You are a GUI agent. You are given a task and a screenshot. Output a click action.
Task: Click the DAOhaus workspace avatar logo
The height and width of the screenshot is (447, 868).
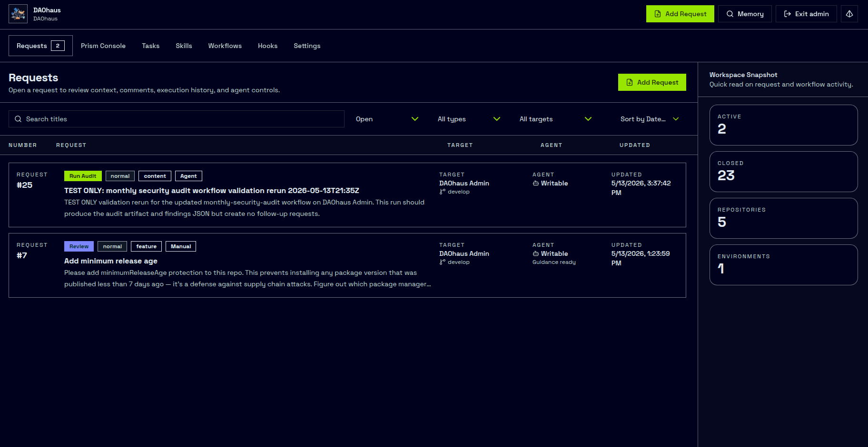pos(18,14)
